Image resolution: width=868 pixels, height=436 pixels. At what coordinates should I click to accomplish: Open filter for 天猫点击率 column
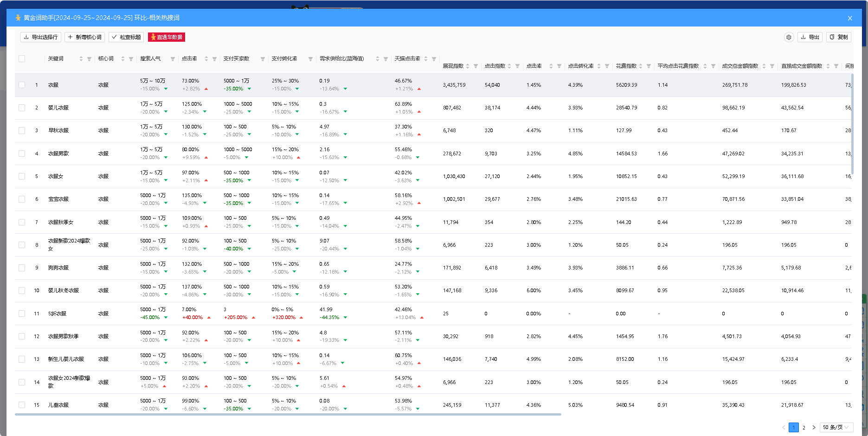pyautogui.click(x=434, y=59)
